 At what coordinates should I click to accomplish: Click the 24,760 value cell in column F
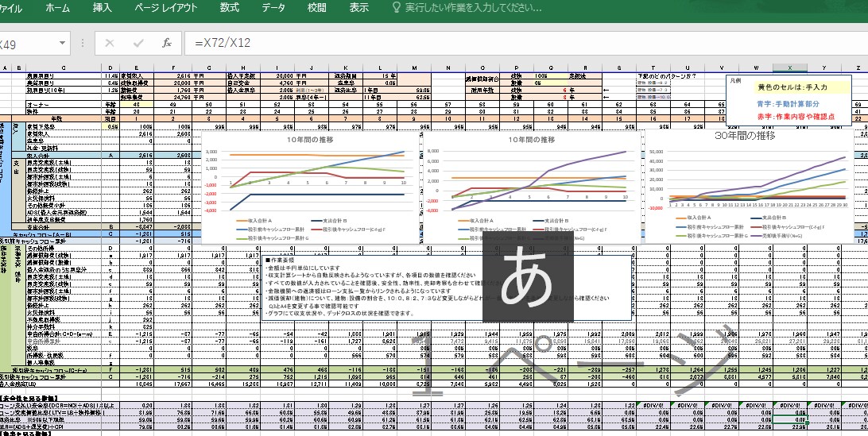coord(173,96)
